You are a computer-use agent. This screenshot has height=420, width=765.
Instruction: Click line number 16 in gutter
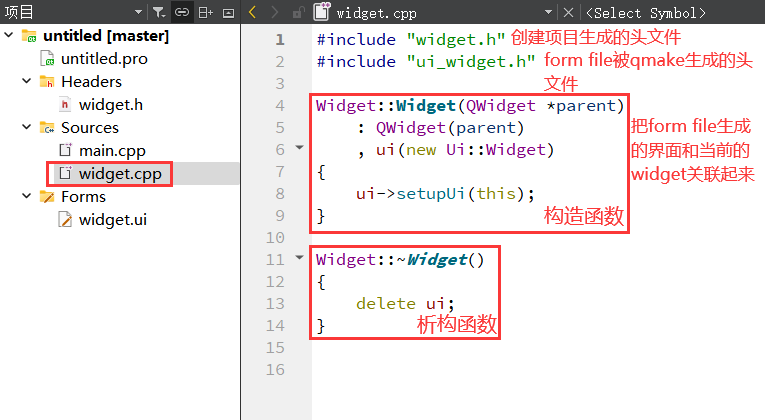(x=275, y=369)
